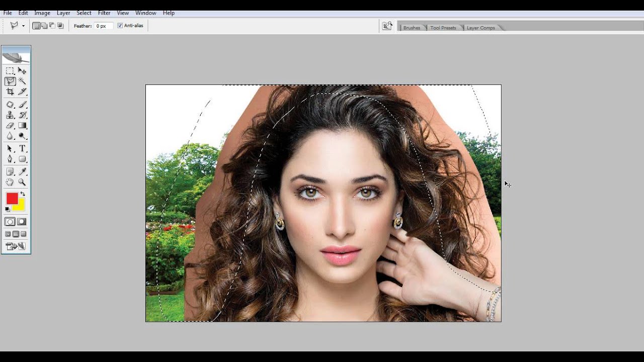This screenshot has width=644, height=362.
Task: Open the Brushes palette tab
Action: pyautogui.click(x=412, y=28)
